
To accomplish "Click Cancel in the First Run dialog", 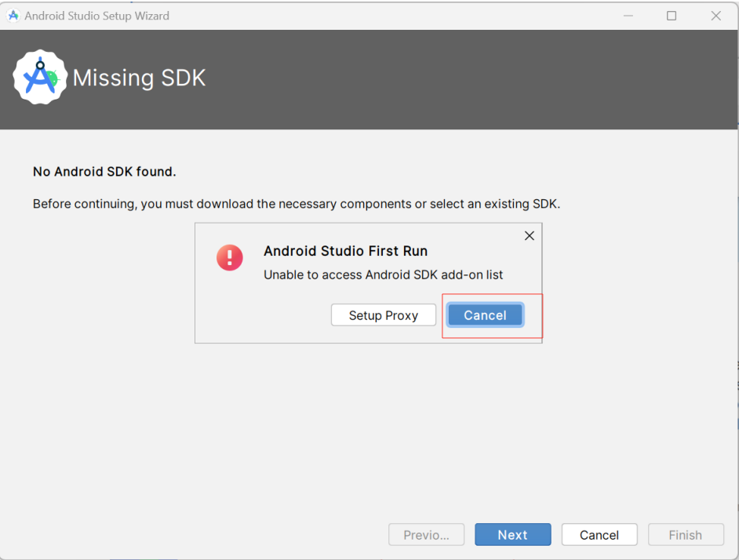I will (x=485, y=315).
